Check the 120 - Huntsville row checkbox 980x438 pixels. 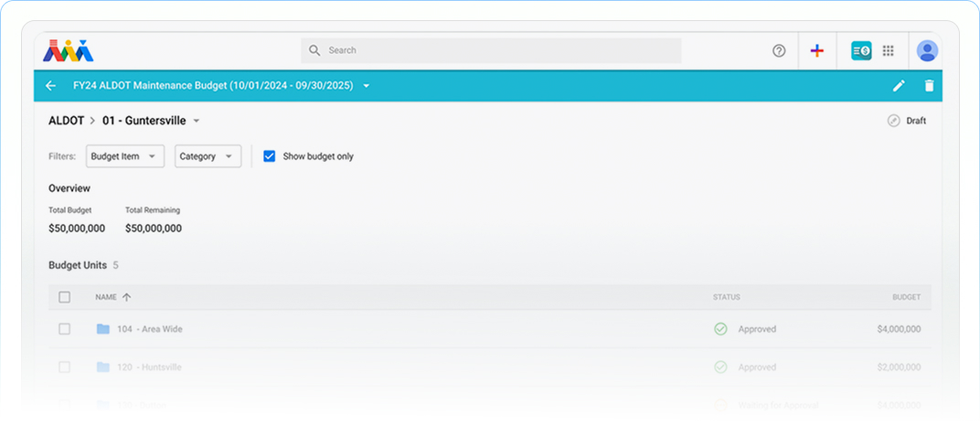pyautogui.click(x=64, y=368)
